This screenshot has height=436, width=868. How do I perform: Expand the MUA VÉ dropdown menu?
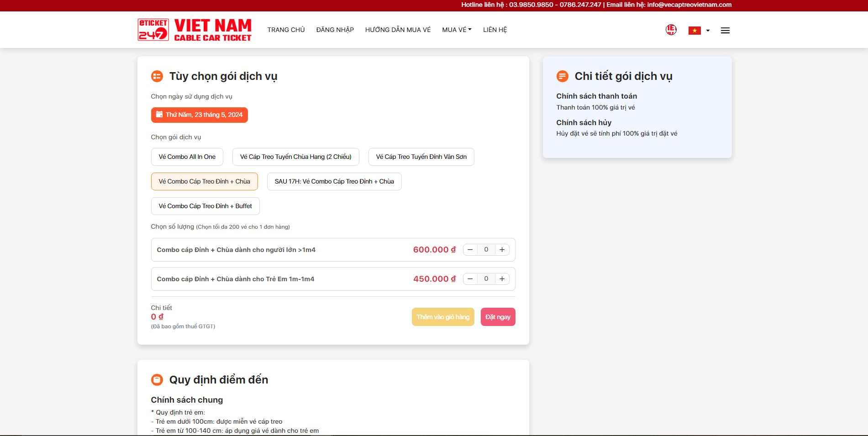(456, 30)
